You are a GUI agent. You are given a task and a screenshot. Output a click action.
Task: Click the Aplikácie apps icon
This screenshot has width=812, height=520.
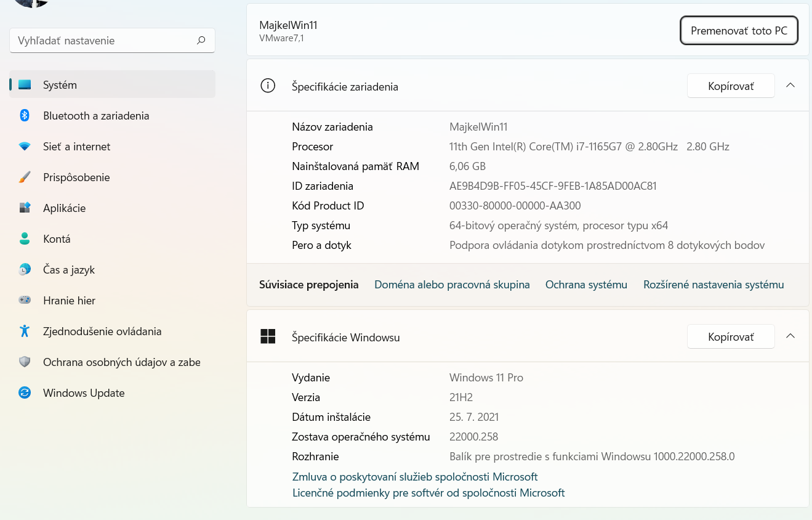point(25,208)
